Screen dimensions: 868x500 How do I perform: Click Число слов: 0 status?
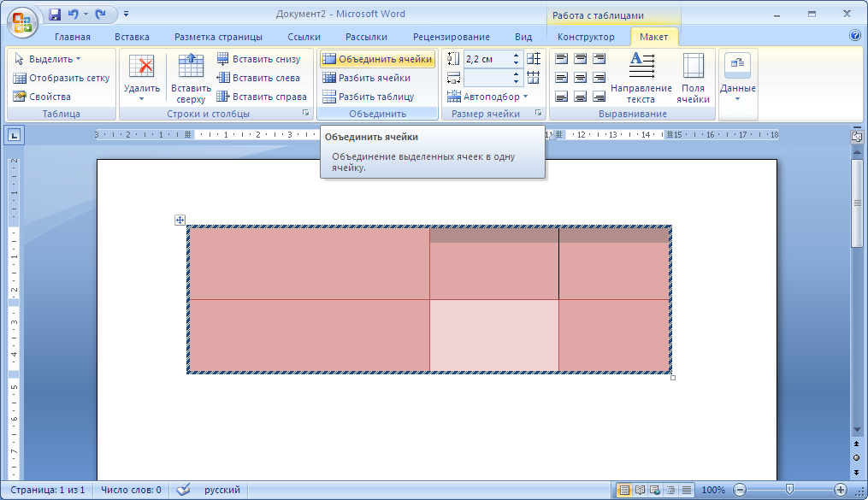[x=131, y=490]
